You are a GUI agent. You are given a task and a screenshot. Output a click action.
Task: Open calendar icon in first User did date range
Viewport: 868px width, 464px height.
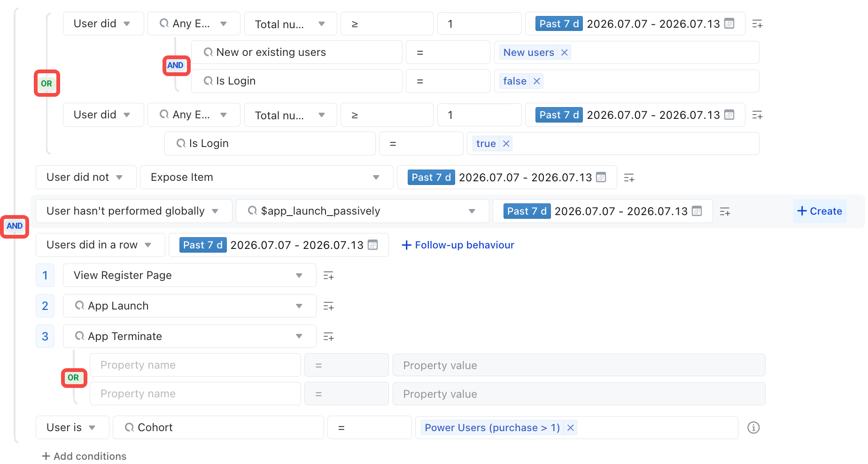pyautogui.click(x=729, y=23)
